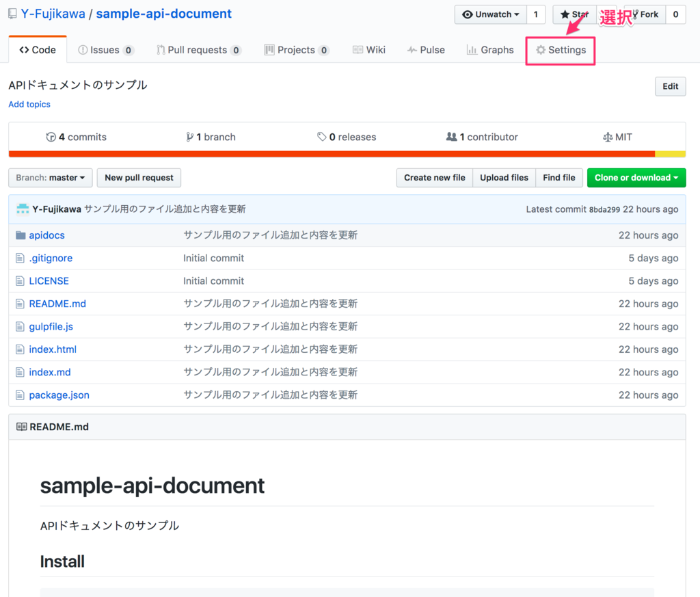The image size is (700, 597).
Task: Open the sample-api-document repository link
Action: (x=164, y=14)
